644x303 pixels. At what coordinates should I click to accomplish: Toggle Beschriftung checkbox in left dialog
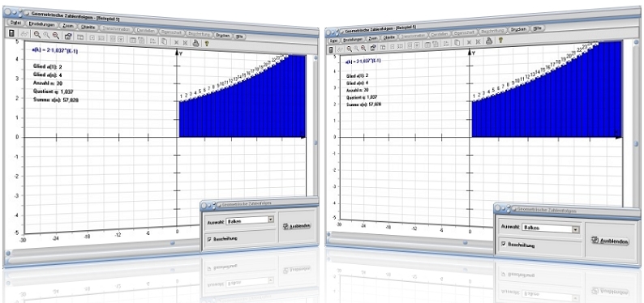209,239
